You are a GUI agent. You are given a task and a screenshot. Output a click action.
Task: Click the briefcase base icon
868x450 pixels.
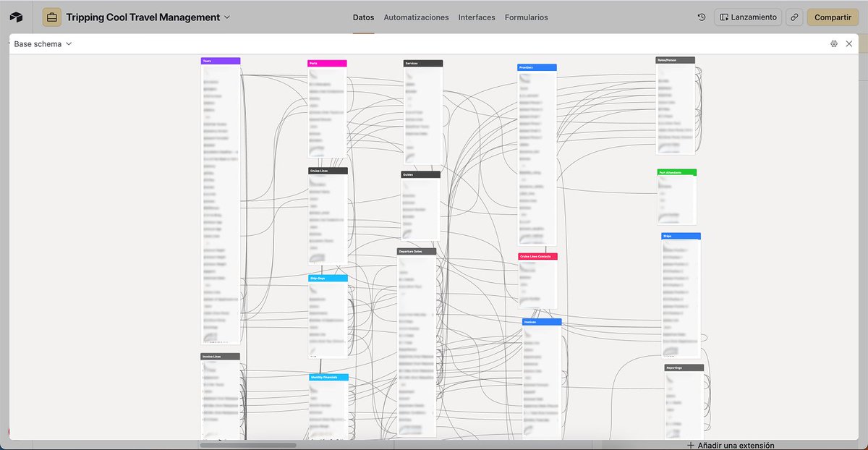[x=52, y=17]
